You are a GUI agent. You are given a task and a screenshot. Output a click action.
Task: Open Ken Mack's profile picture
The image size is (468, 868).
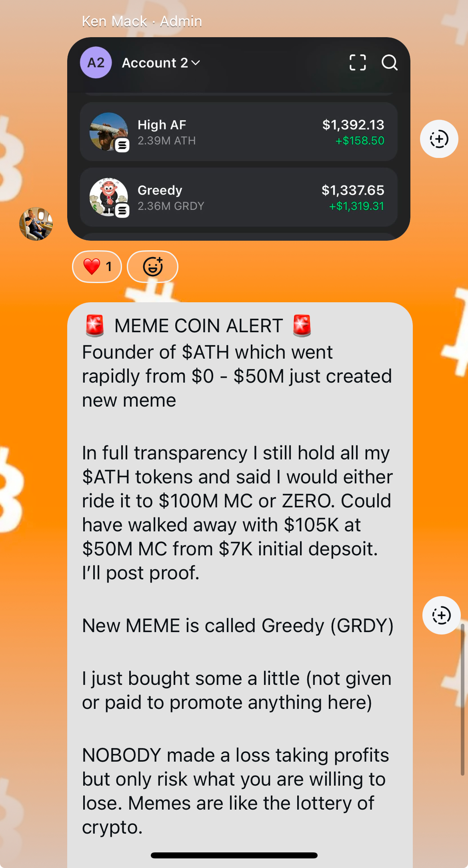(x=36, y=223)
